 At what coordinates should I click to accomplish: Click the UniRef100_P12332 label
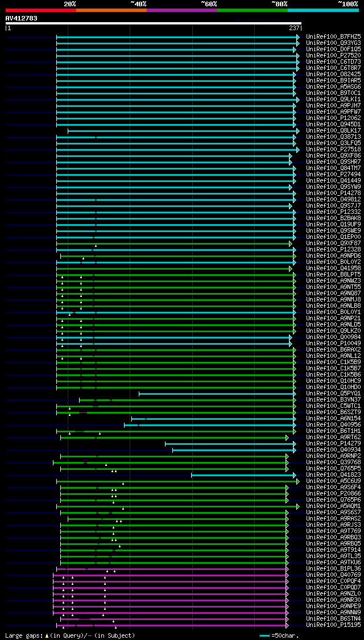(x=333, y=212)
